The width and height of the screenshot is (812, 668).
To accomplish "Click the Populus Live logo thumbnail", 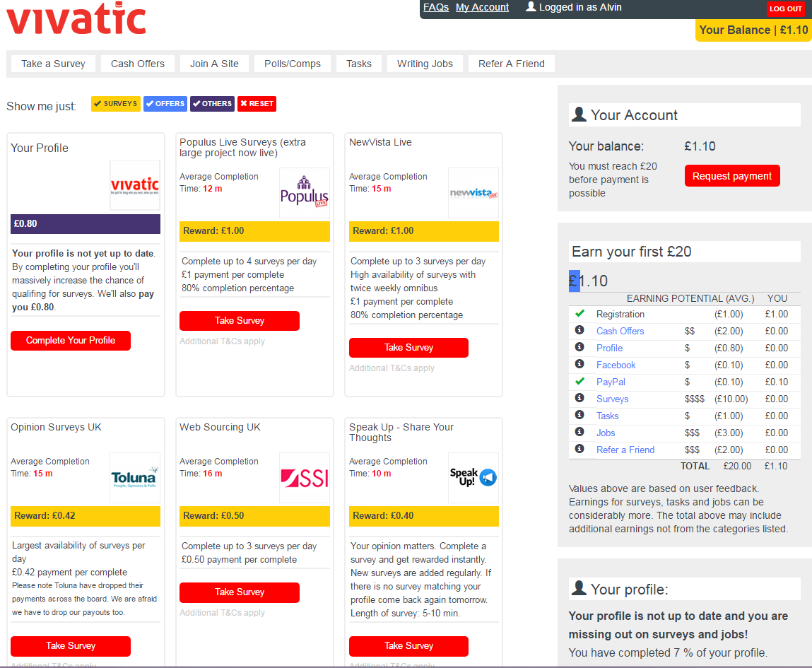I will [305, 193].
